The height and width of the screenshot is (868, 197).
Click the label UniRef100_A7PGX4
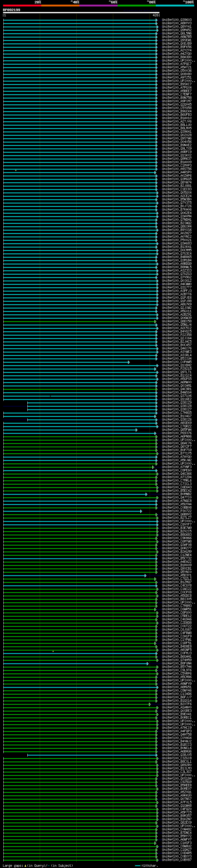click(177, 88)
